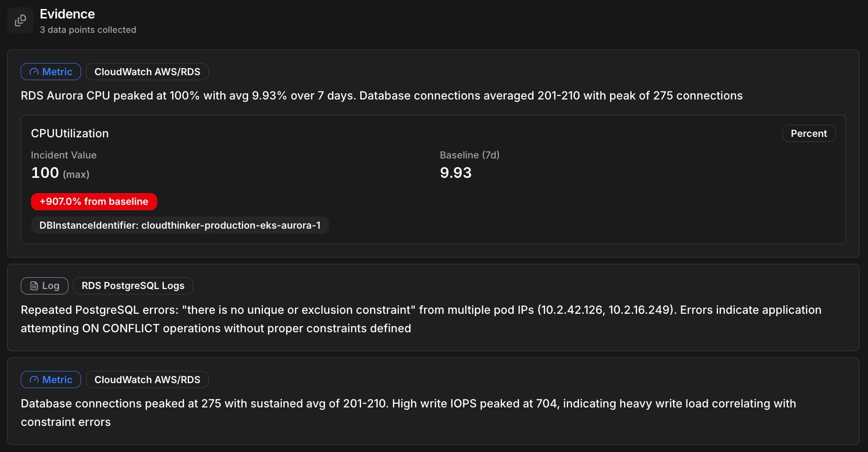Expand the first CloudWatch AWS/RDS source chip
The height and width of the screenshot is (452, 868).
pyautogui.click(x=147, y=72)
